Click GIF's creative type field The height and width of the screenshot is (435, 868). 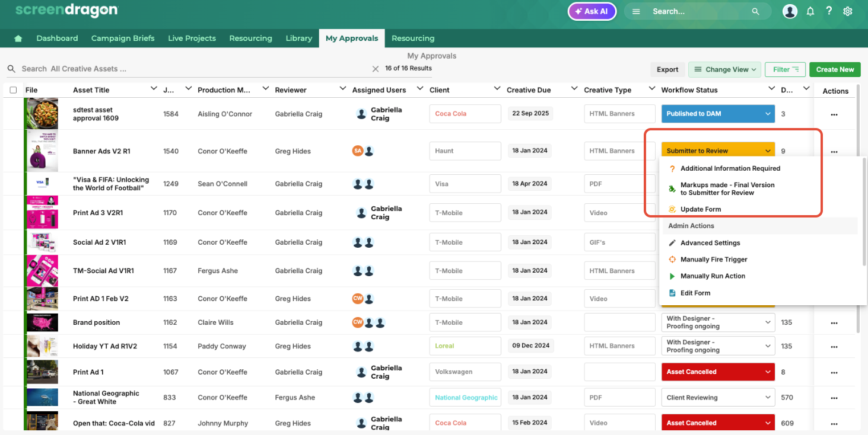(619, 242)
